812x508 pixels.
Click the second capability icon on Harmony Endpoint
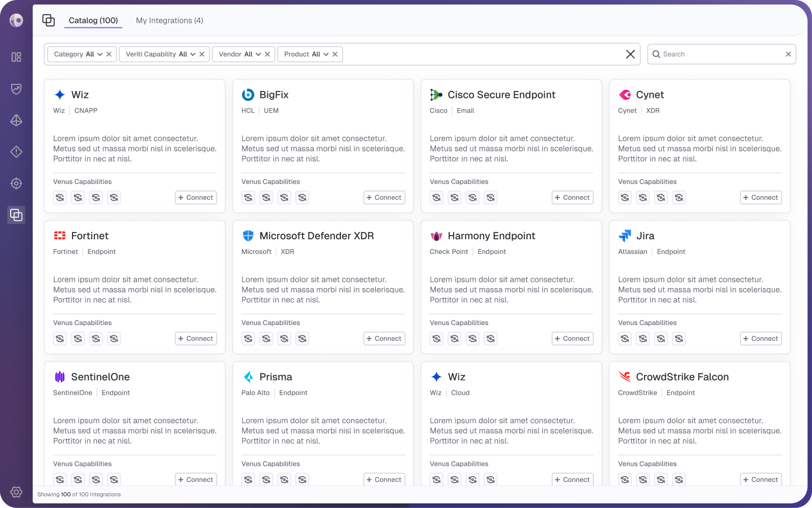pyautogui.click(x=455, y=339)
